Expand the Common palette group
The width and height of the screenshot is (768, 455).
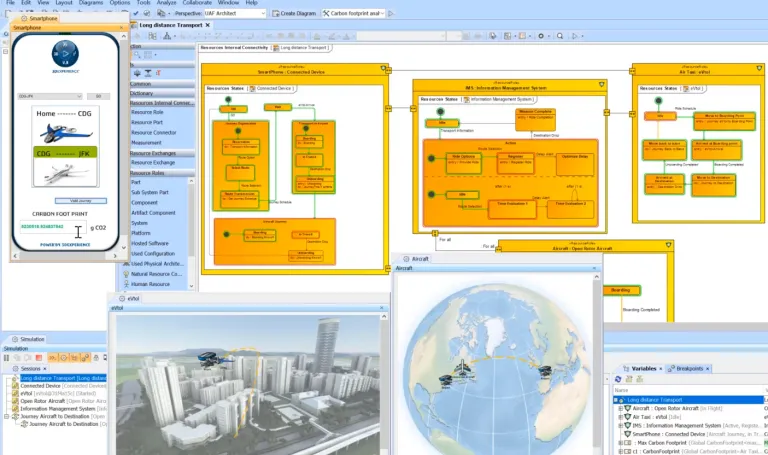[x=162, y=84]
